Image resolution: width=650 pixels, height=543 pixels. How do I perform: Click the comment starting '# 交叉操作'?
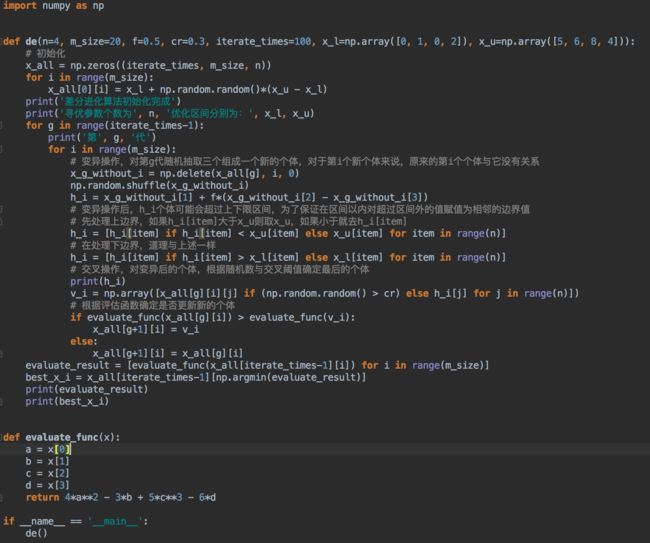(x=220, y=270)
